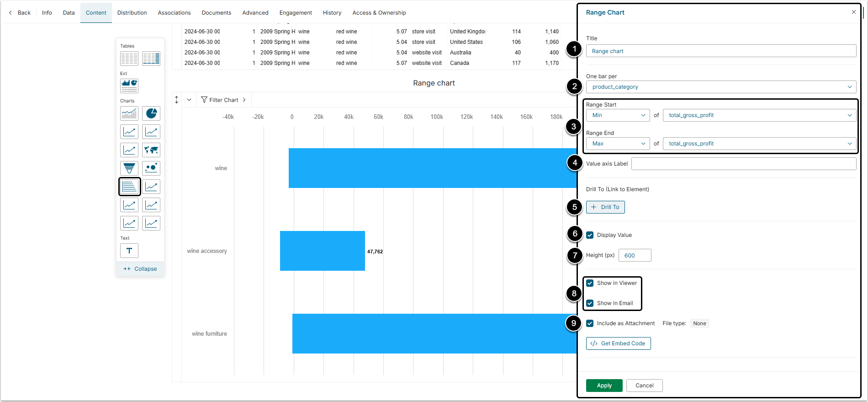Open the One bar per dropdown
Viewport: 868px width, 402px height.
pos(721,87)
